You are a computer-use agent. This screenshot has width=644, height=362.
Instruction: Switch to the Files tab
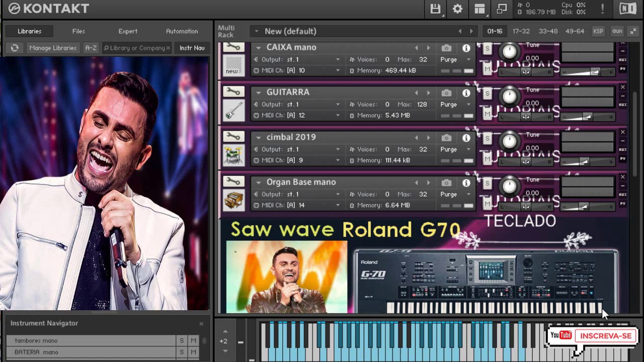78,31
